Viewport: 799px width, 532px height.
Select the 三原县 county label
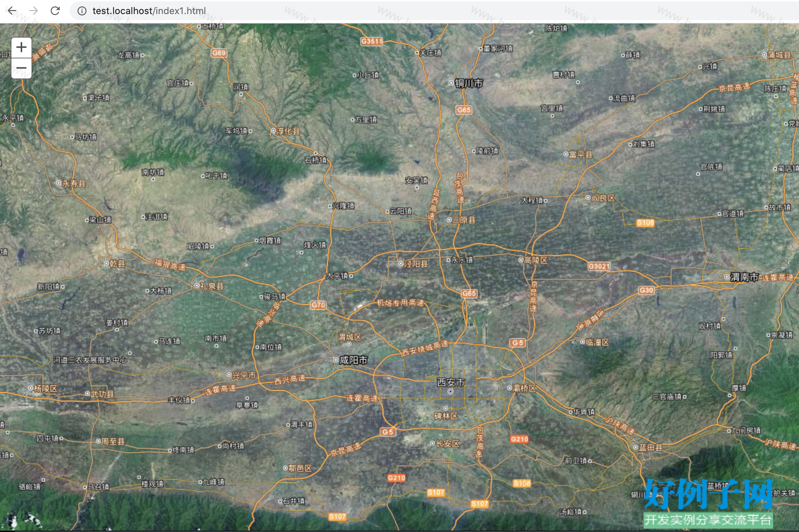(464, 220)
